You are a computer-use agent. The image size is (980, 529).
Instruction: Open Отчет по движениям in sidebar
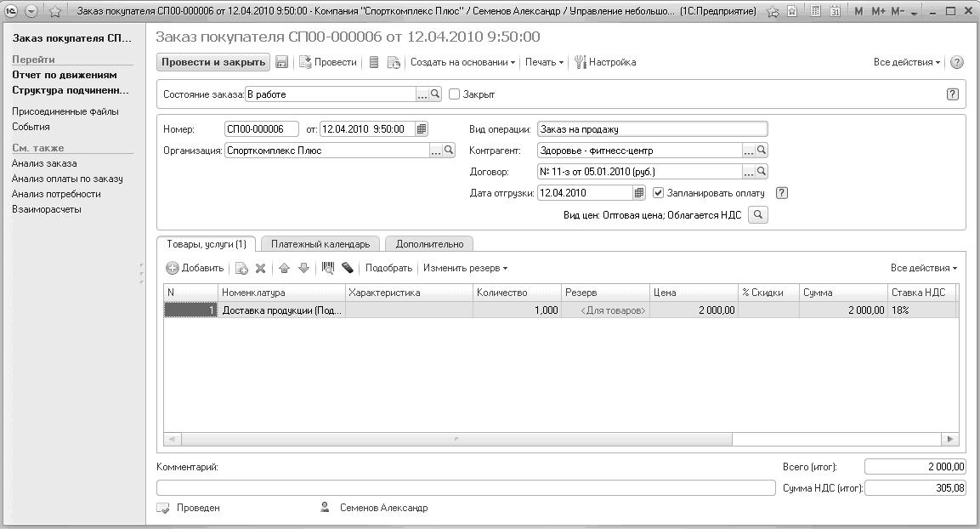[65, 74]
